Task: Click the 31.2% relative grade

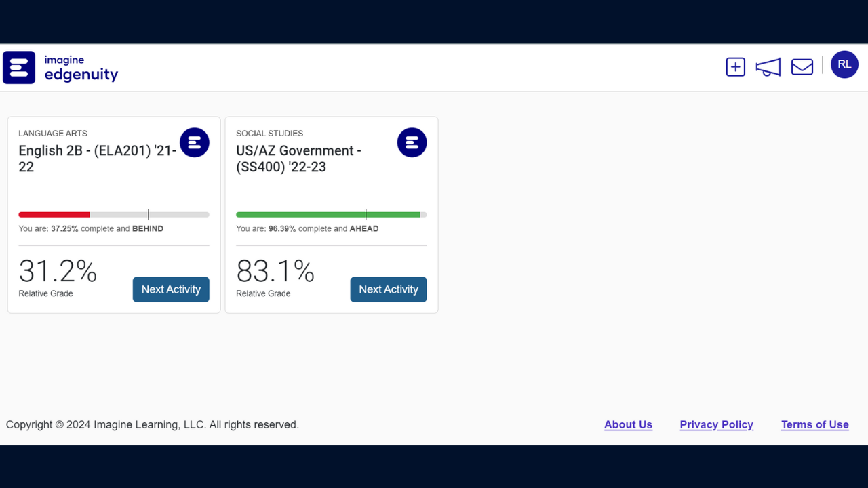Action: pos(58,271)
